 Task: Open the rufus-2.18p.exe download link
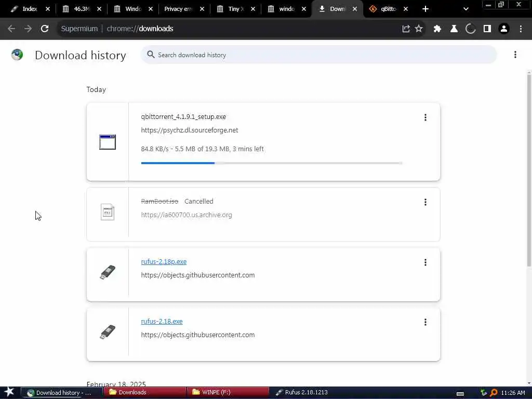(x=164, y=262)
